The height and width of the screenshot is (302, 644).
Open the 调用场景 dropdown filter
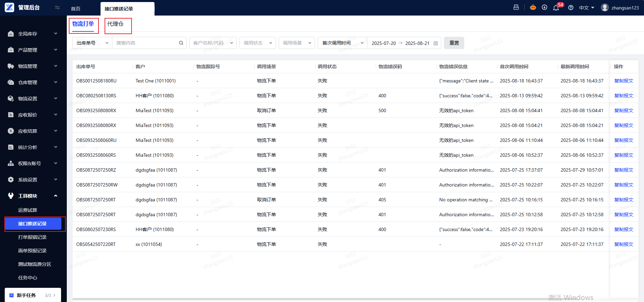(297, 43)
